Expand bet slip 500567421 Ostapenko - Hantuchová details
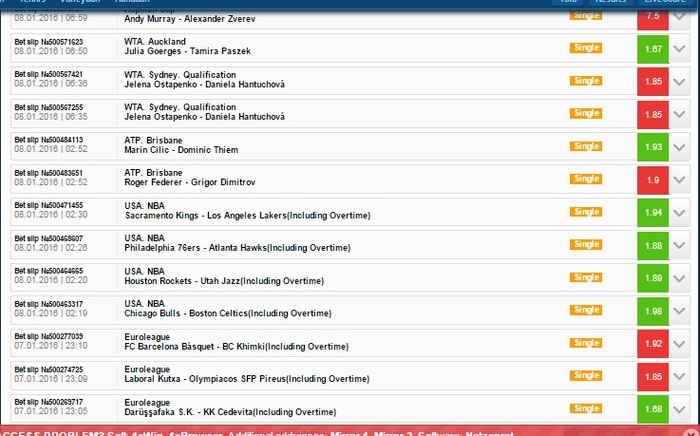 (x=679, y=82)
